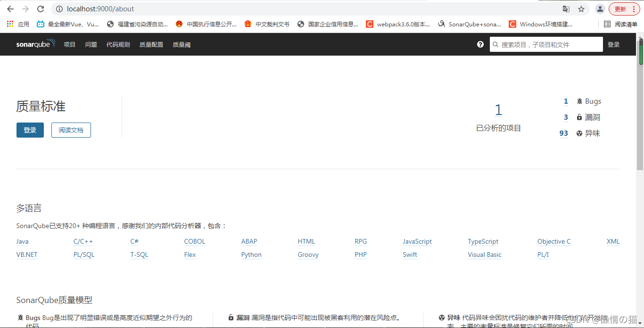Open the Swift language link
Image resolution: width=644 pixels, height=328 pixels.
coord(410,254)
